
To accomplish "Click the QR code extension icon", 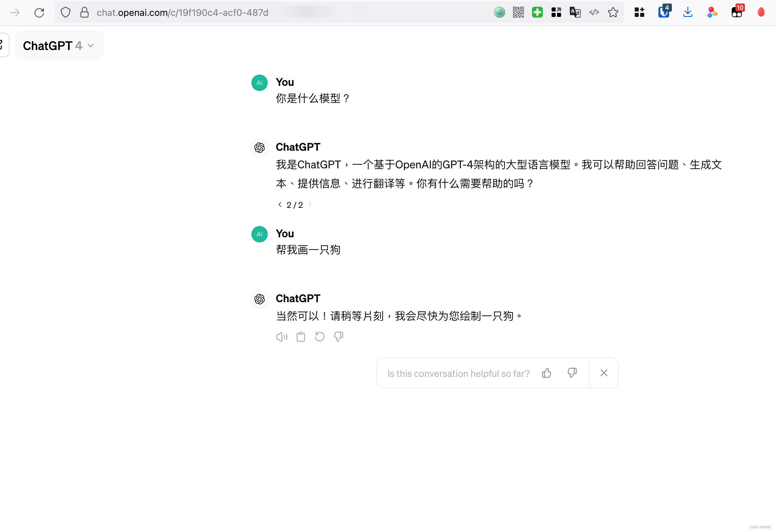I will [x=518, y=12].
